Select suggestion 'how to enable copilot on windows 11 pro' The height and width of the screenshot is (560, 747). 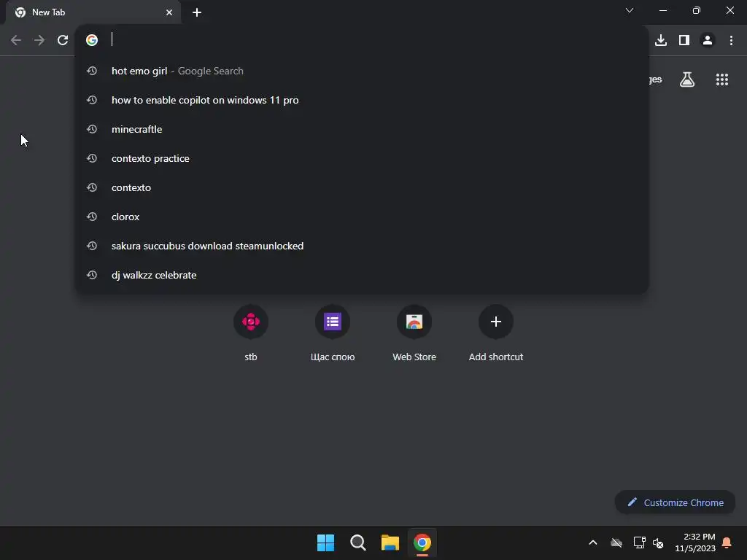coord(362,100)
